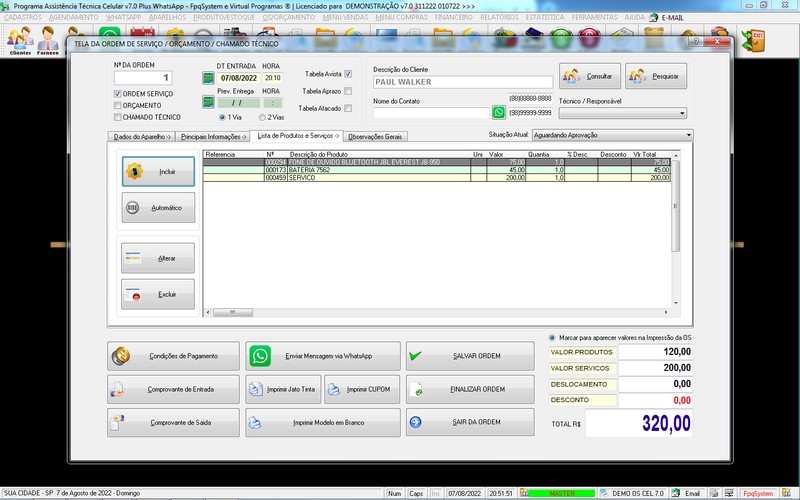
Task: Open calendar icon beside Prev. Entrega
Action: pyautogui.click(x=208, y=102)
